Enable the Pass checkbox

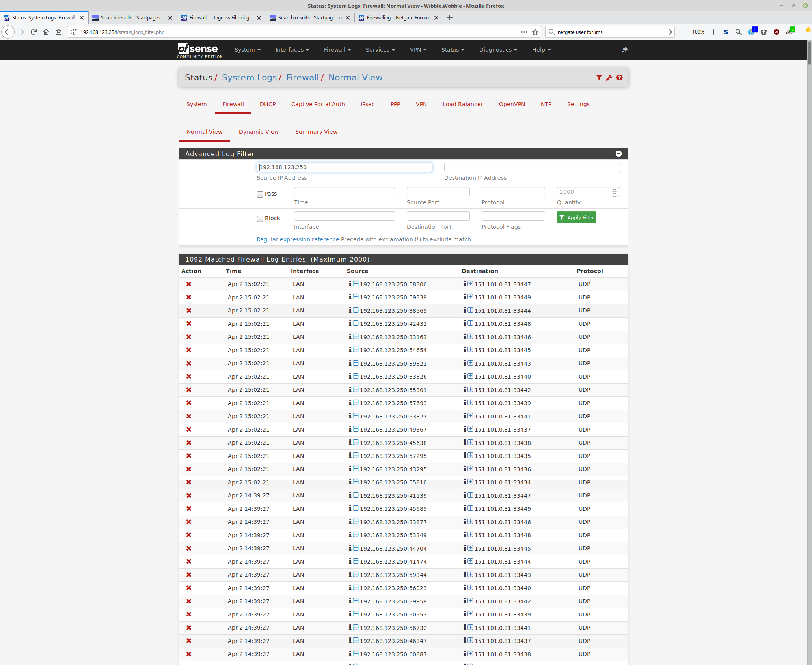tap(260, 194)
